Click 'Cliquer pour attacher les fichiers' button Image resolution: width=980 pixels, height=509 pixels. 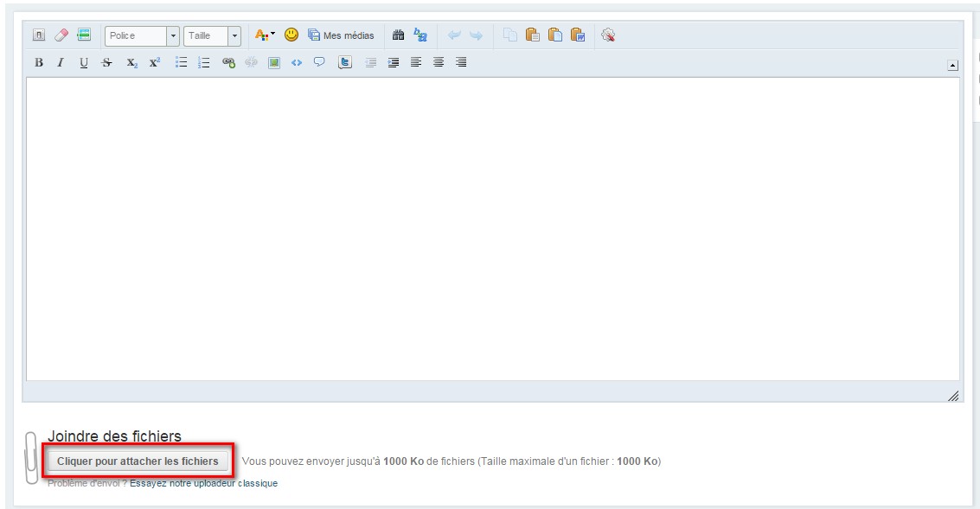pyautogui.click(x=138, y=461)
